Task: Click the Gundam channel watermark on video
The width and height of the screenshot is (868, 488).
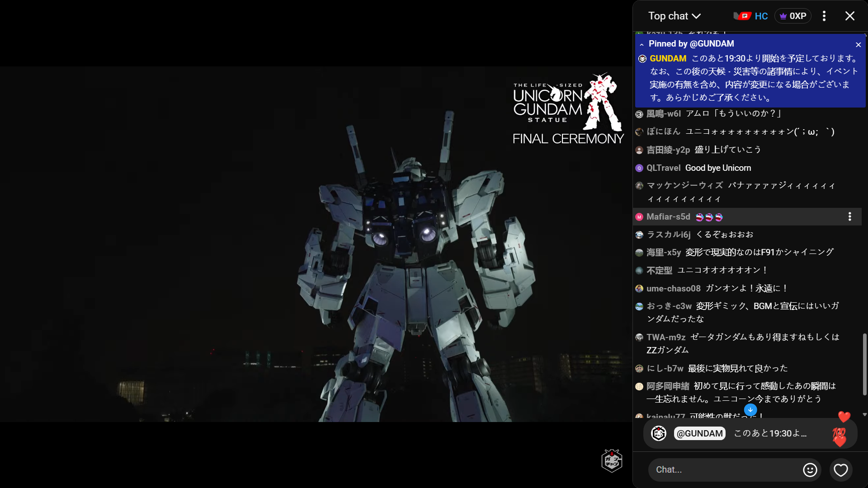Action: (x=612, y=460)
